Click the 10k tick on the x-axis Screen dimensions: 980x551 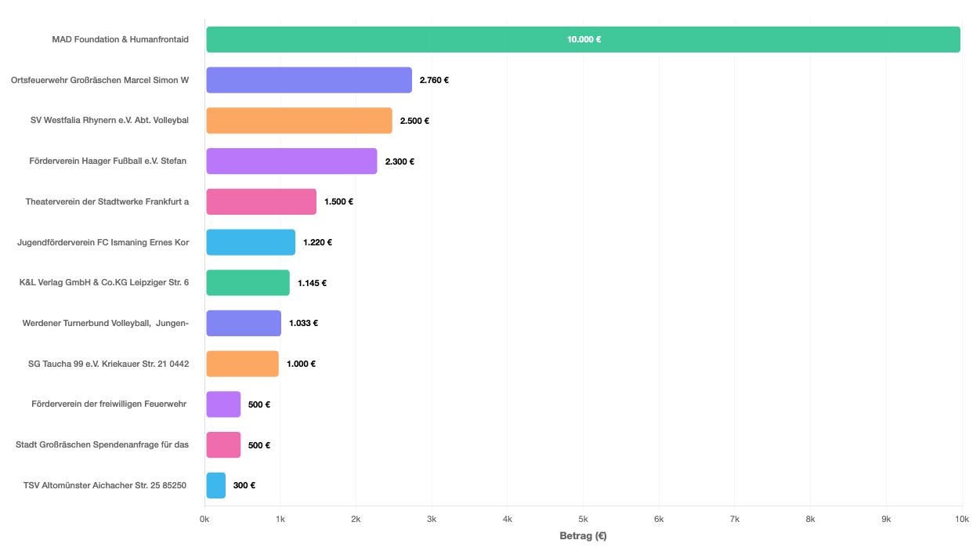[x=961, y=519]
